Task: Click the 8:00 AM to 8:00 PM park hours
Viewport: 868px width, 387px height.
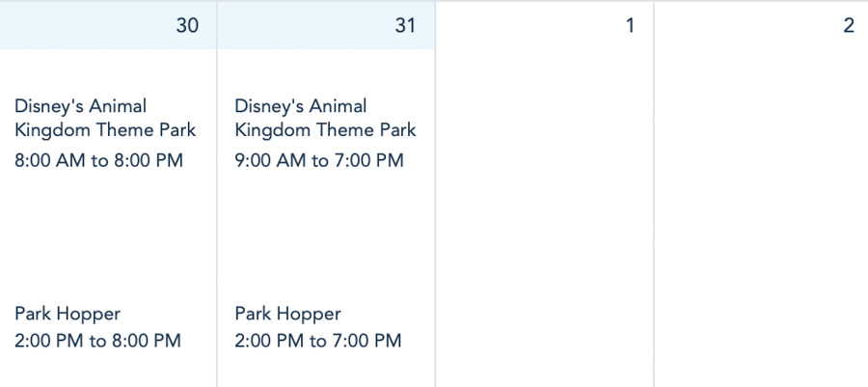Action: pos(98,161)
